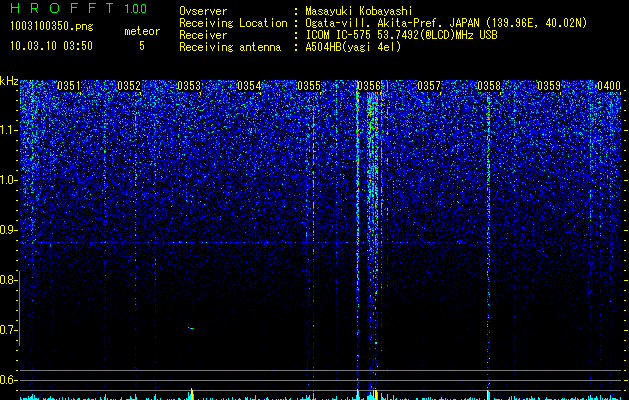Click the 0400 time marker
The width and height of the screenshot is (629, 400).
(x=609, y=86)
